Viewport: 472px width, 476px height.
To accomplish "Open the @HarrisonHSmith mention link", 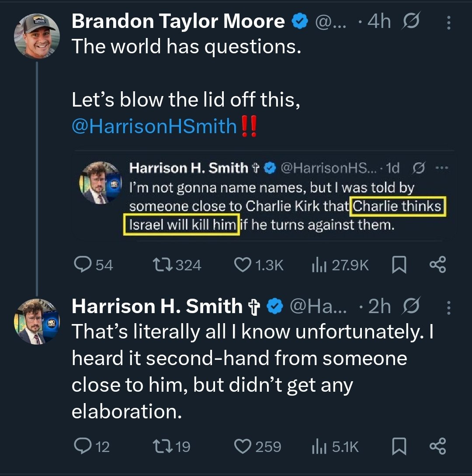I will coord(154,126).
